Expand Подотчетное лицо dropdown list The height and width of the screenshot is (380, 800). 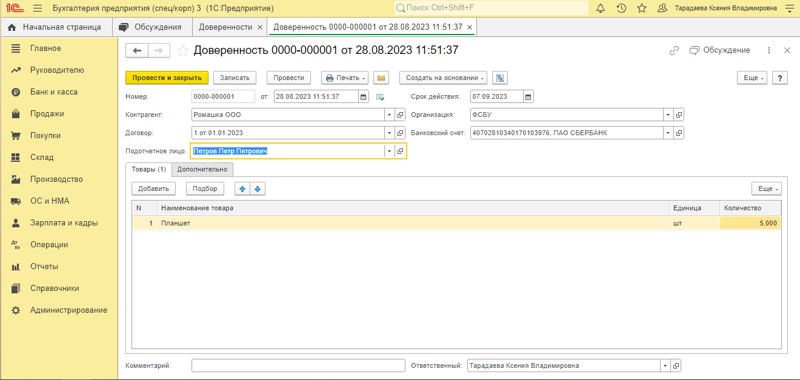pyautogui.click(x=390, y=151)
